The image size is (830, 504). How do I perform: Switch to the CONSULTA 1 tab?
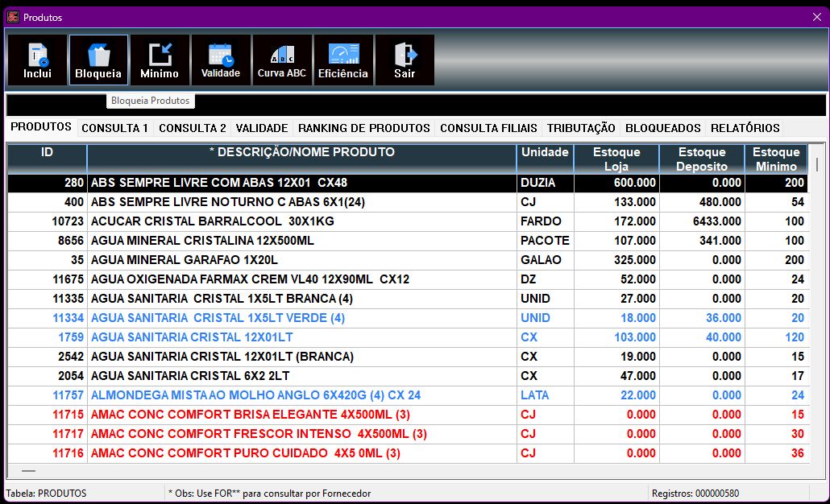click(114, 128)
